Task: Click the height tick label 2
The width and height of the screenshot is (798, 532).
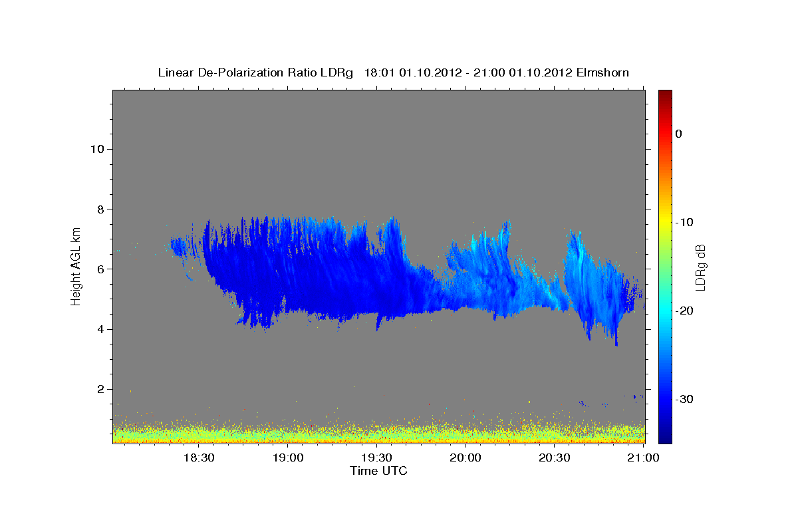Action: point(100,389)
